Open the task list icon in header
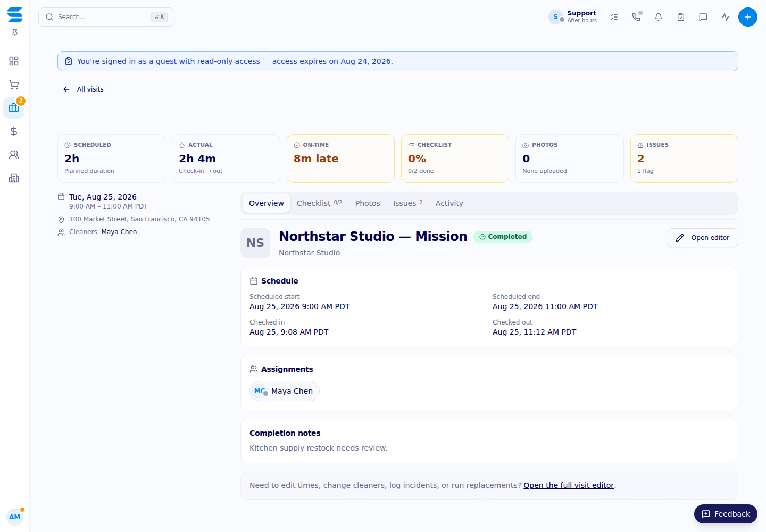 (614, 17)
